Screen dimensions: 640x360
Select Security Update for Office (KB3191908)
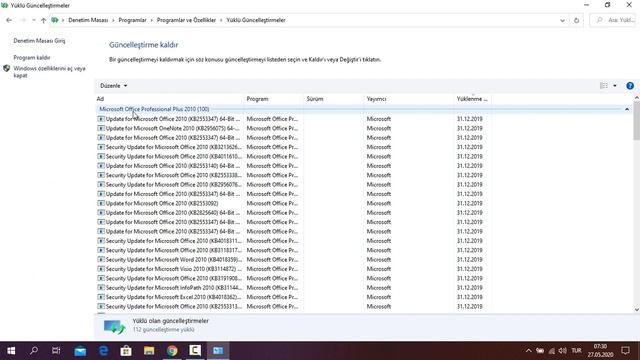point(293,278)
